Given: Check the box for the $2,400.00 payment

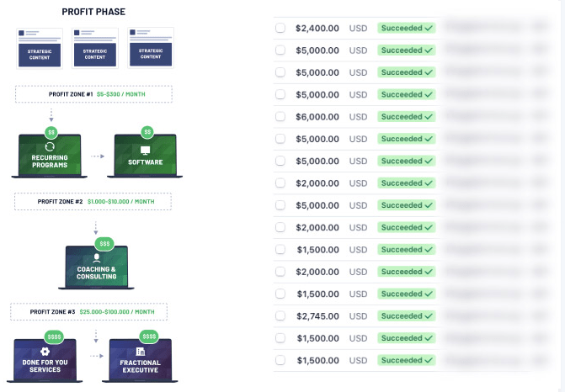Looking at the screenshot, I should click(x=280, y=28).
